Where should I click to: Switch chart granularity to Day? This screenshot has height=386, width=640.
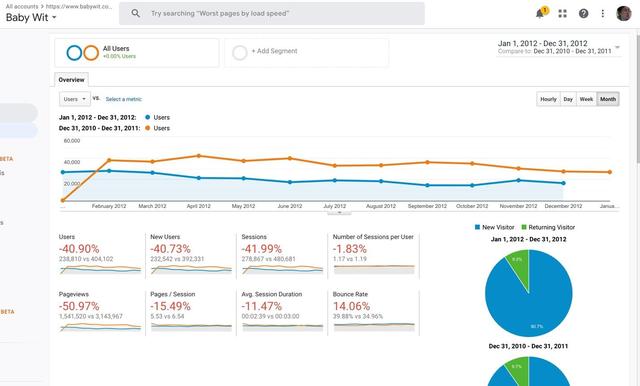(x=568, y=99)
